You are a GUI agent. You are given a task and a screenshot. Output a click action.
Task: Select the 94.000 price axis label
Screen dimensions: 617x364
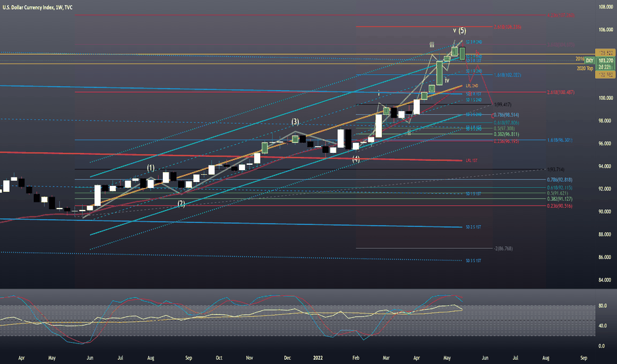pos(606,167)
